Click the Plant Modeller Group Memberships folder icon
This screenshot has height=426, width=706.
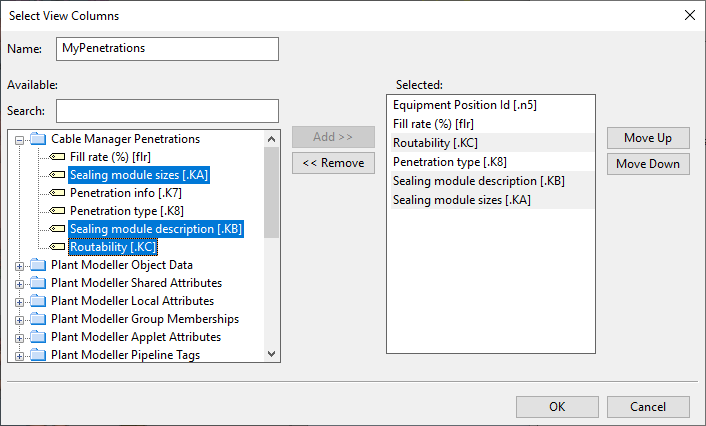38,319
